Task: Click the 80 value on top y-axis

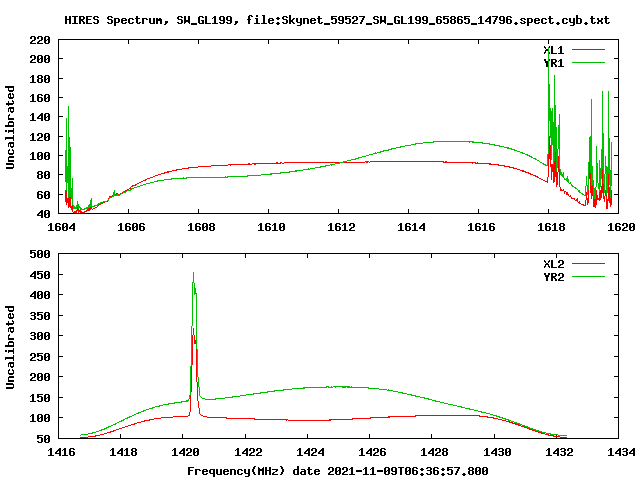Action: (x=43, y=175)
